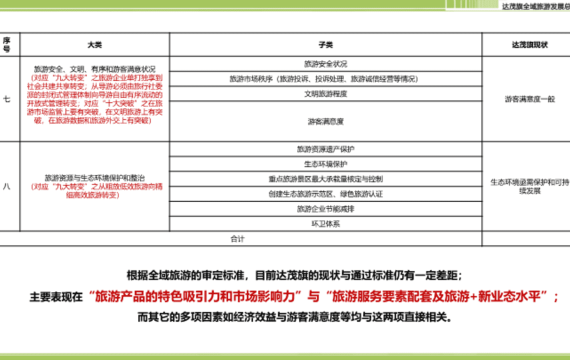The image size is (570, 360).
Task: Click the 旅游资源与生态环境保护和整治 heading
Action: pyautogui.click(x=95, y=178)
